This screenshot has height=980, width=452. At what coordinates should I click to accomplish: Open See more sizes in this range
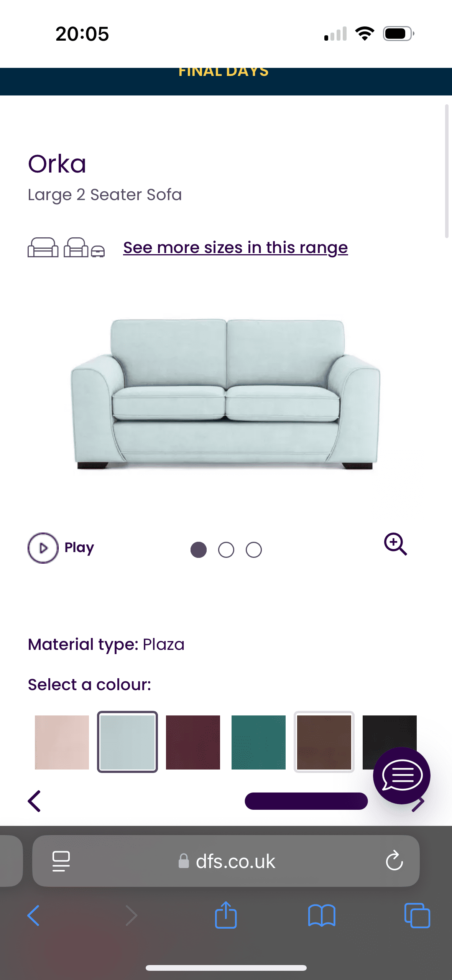(235, 248)
